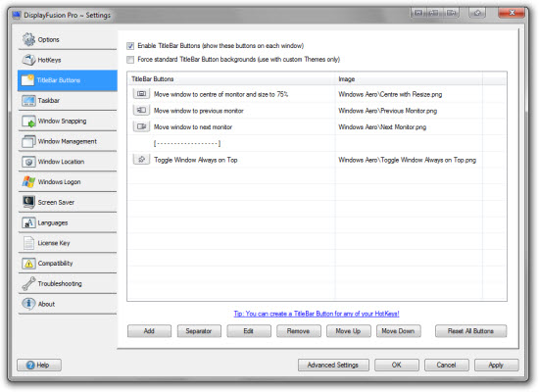Viewport: 539px width, 392px height.
Task: Click the Window Management icon
Action: (x=28, y=141)
